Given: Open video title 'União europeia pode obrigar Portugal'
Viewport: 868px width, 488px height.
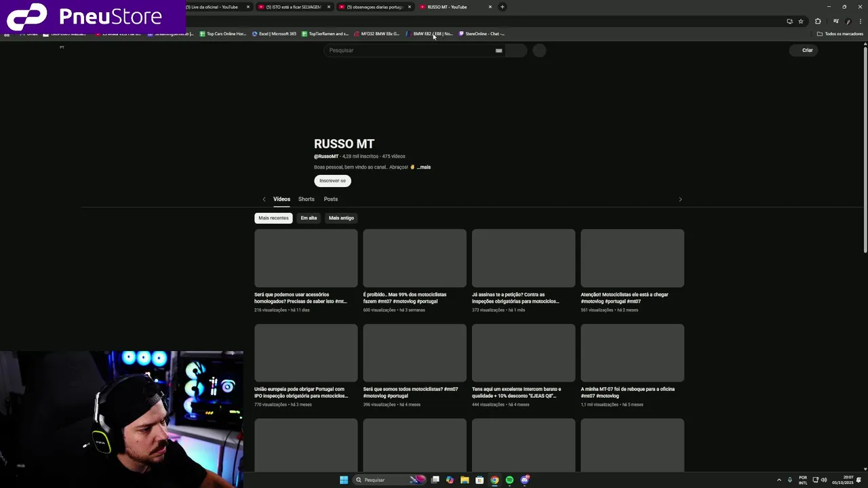Looking at the screenshot, I should (x=301, y=392).
